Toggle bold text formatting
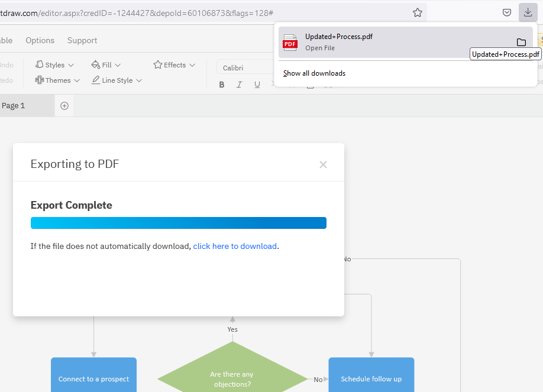This screenshot has width=543, height=392. point(222,85)
